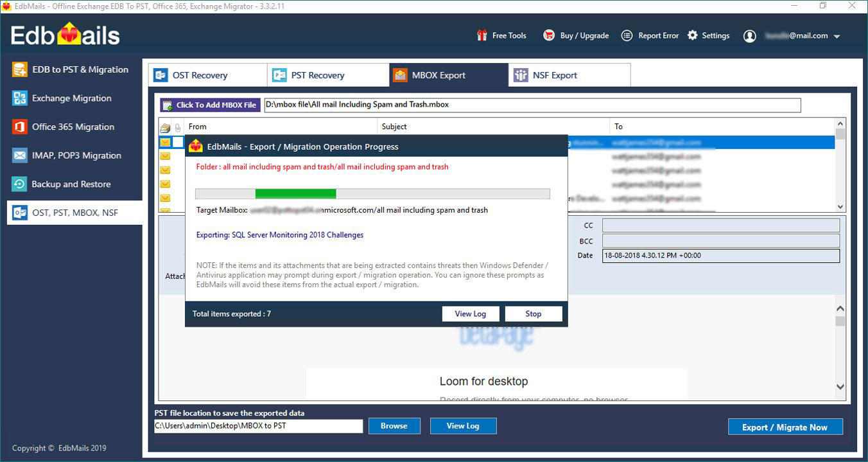Select OST, PST, MBOX, NSF section
Screen dimensions: 868x462
tap(74, 213)
